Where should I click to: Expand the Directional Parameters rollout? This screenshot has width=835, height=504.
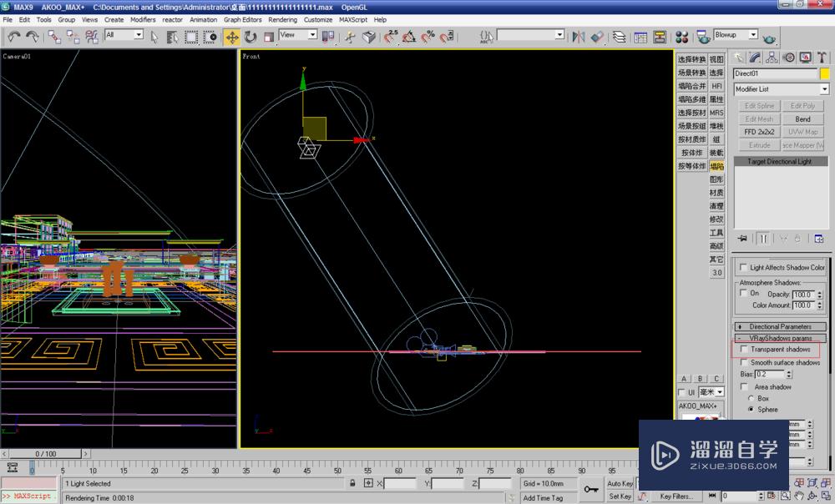tap(781, 326)
